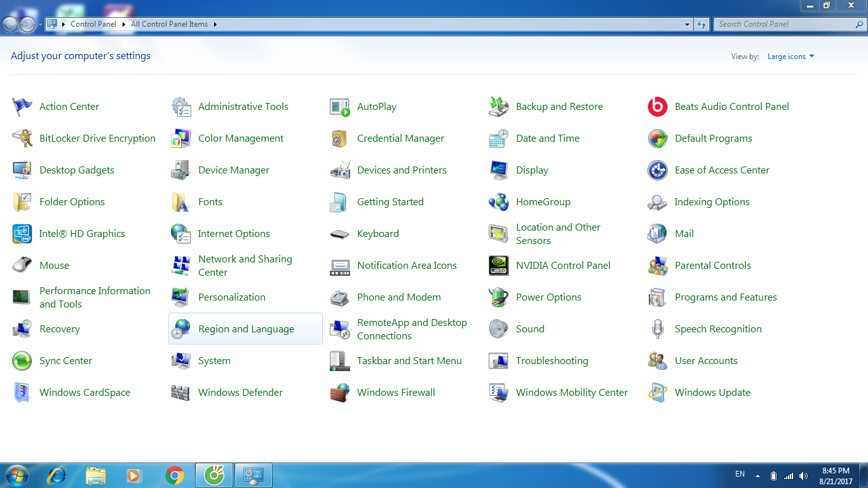Screen dimensions: 868x488
Task: Click the Indexing Options link
Action: point(712,202)
